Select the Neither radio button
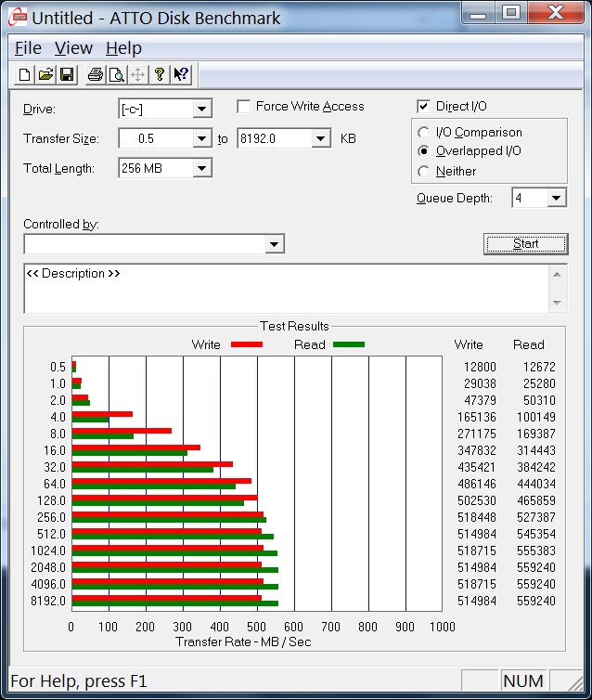The image size is (592, 700). click(423, 172)
